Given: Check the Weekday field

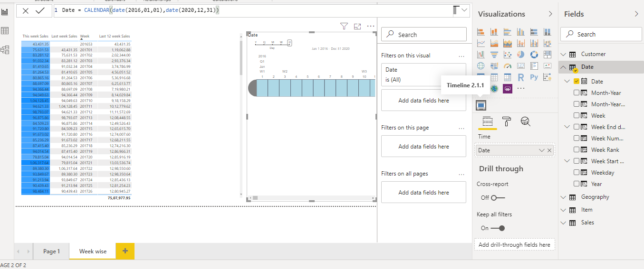Looking at the screenshot, I should pyautogui.click(x=577, y=172).
